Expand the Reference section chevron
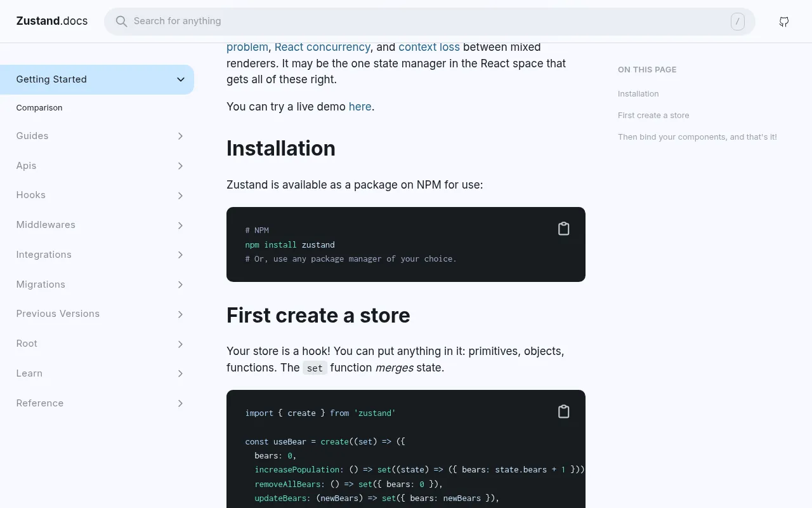The height and width of the screenshot is (508, 812). pyautogui.click(x=180, y=403)
